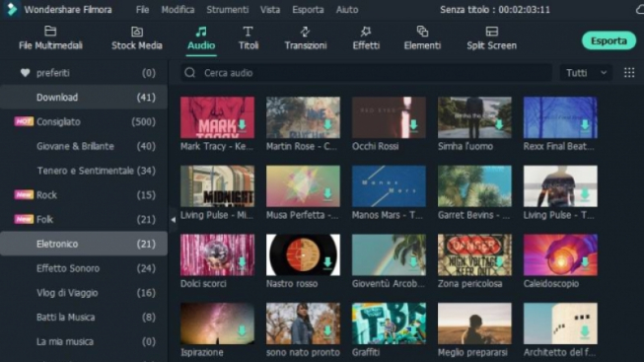
Task: Collapse the sidebar with the arrow handle
Action: [x=173, y=220]
